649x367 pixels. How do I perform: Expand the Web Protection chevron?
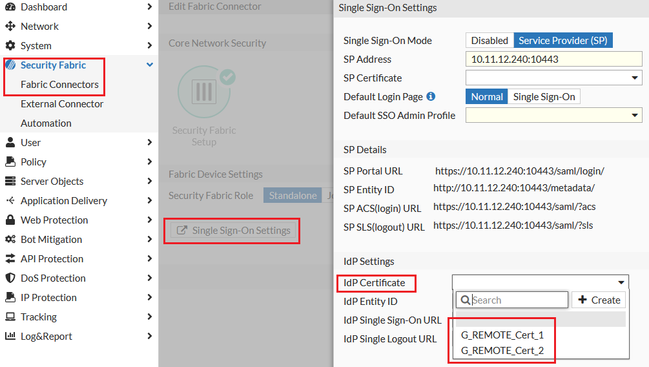tap(150, 220)
